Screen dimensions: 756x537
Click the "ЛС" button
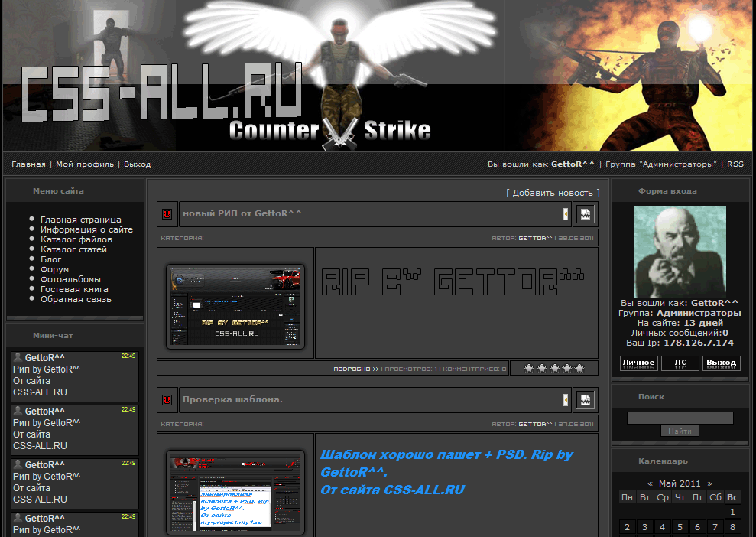(680, 363)
